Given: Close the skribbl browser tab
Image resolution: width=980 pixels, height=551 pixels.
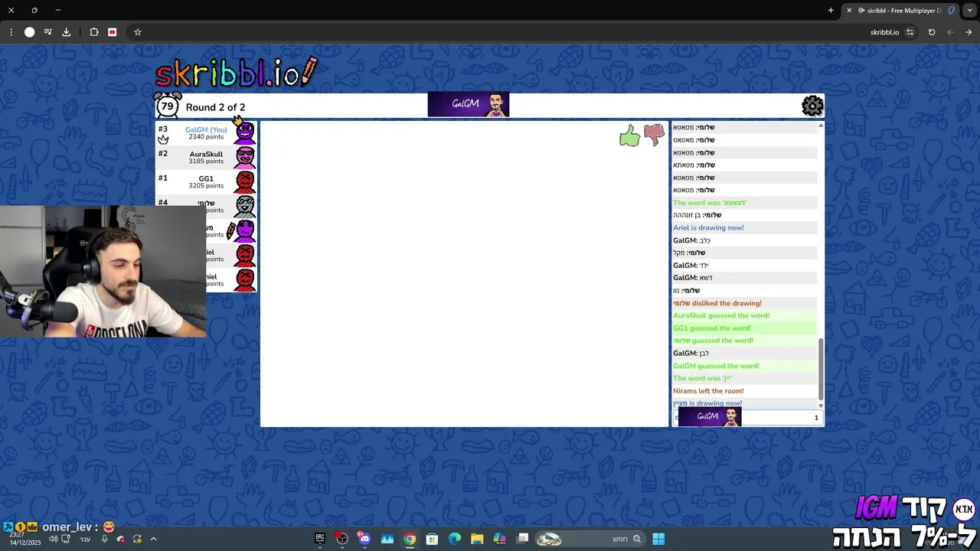Looking at the screenshot, I should point(849,10).
